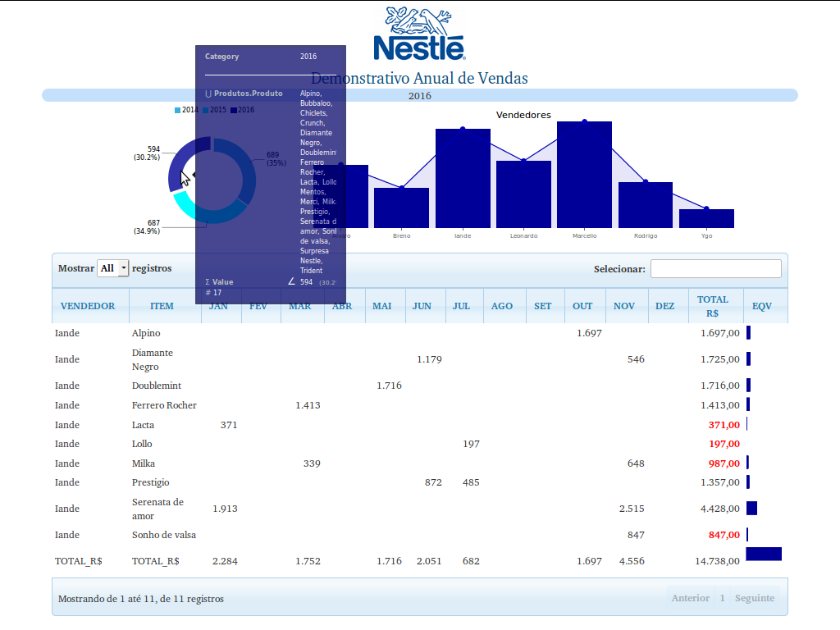840x630 pixels.
Task: Click the Nestle logo
Action: coord(419,33)
